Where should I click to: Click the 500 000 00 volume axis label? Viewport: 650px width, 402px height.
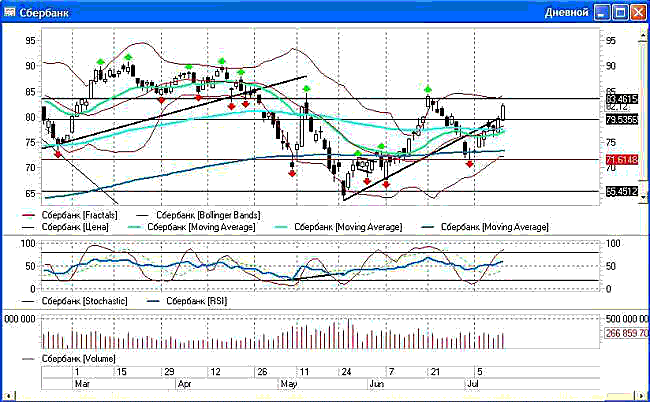point(627,319)
